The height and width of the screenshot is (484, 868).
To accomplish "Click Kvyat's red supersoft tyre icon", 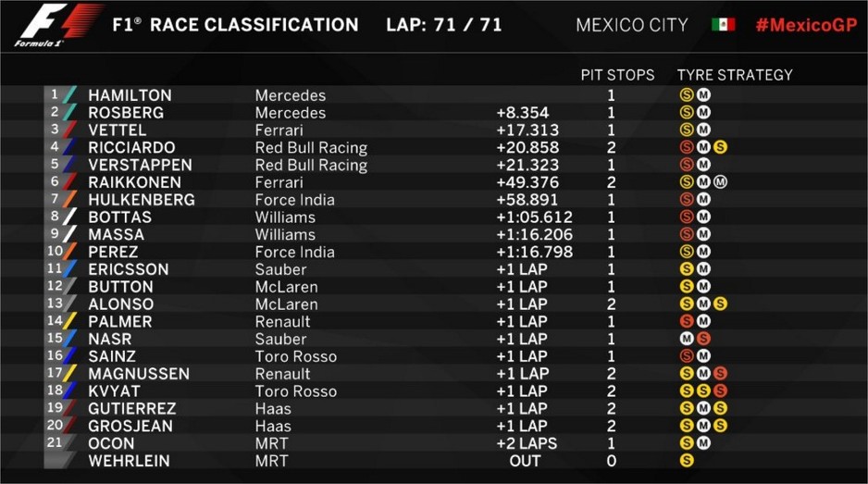I will click(x=720, y=391).
